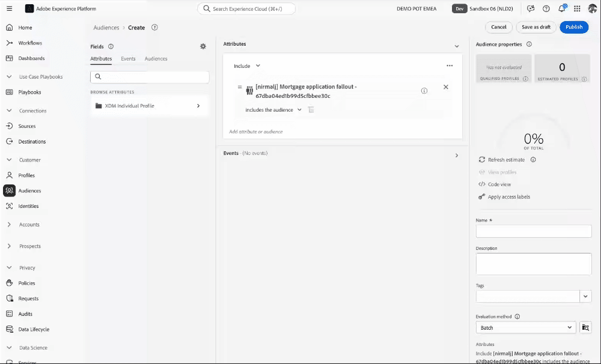Viewport: 601px width, 364px height.
Task: Open the Tags dropdown arrow
Action: (x=585, y=296)
